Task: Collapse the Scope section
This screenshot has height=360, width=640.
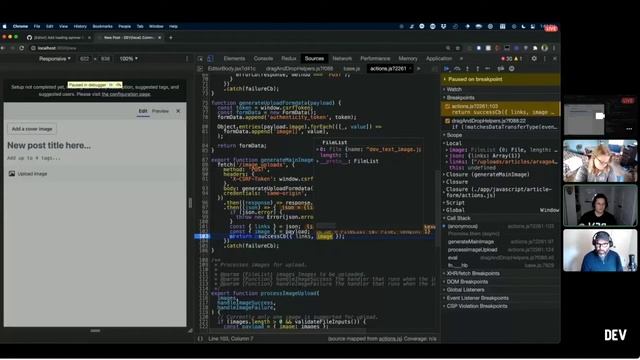Action: 454,135
